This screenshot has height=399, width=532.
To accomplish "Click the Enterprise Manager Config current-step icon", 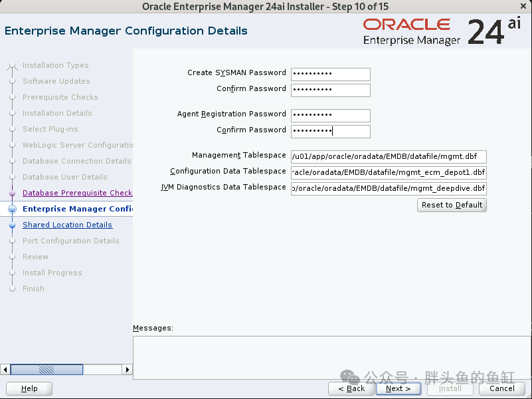I will pyautogui.click(x=12, y=209).
